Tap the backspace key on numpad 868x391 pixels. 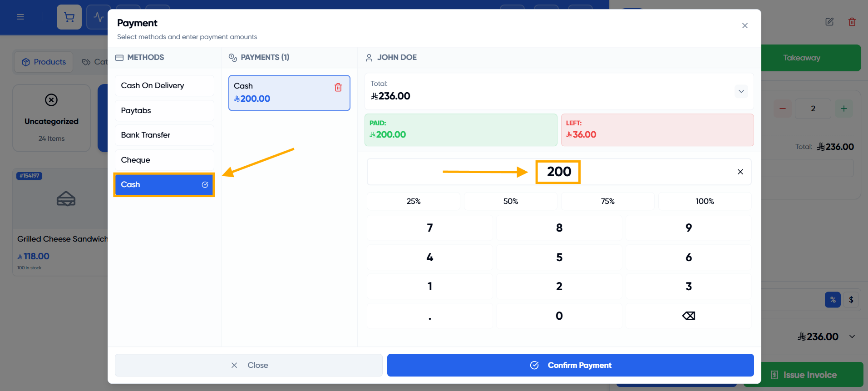(x=689, y=316)
